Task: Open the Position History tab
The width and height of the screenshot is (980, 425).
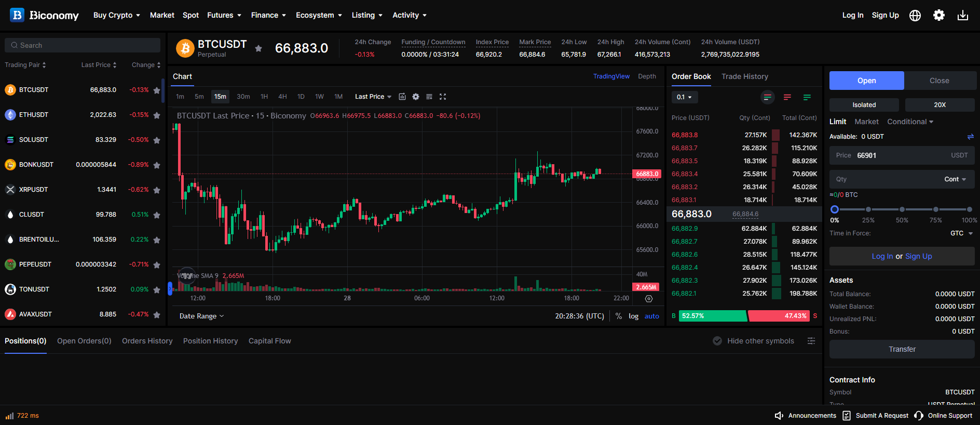Action: [210, 341]
